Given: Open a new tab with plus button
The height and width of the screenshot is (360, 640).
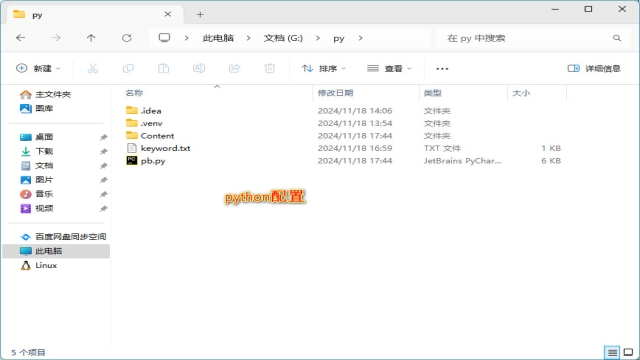Looking at the screenshot, I should pos(200,15).
